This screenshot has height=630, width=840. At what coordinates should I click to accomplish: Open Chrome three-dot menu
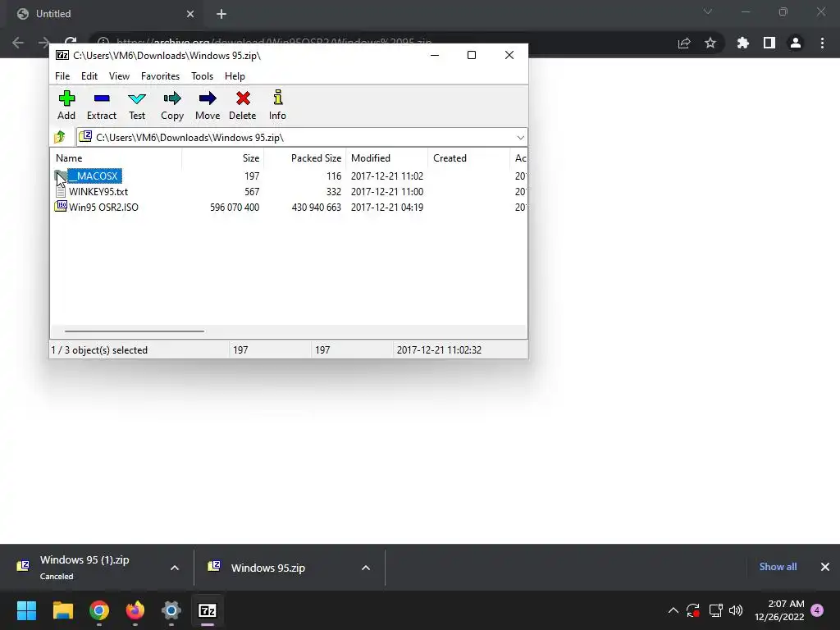tap(822, 43)
